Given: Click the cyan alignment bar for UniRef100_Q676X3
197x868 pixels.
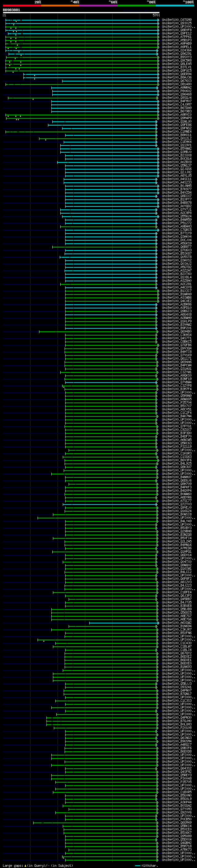Looking at the screenshot, I should click(111, 81).
